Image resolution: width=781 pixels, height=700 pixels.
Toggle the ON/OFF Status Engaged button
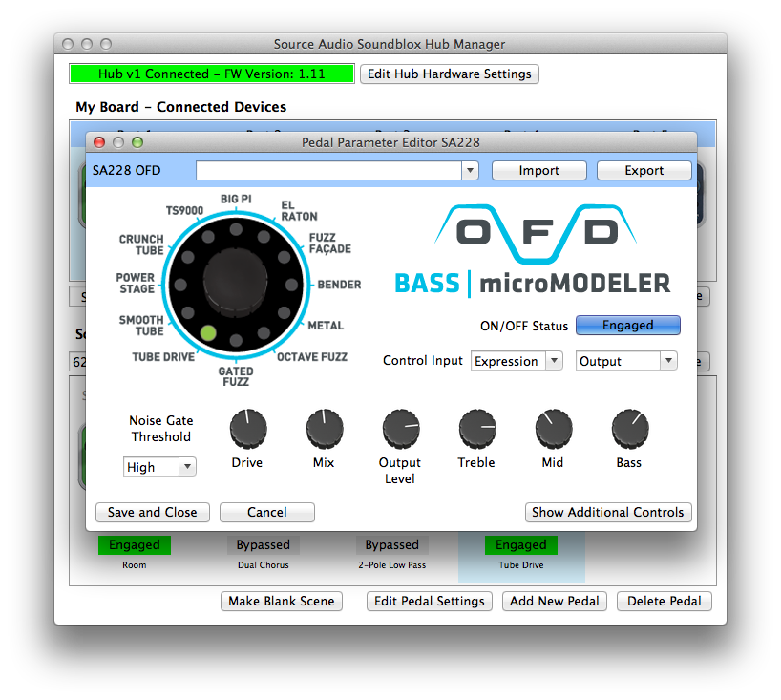627,326
